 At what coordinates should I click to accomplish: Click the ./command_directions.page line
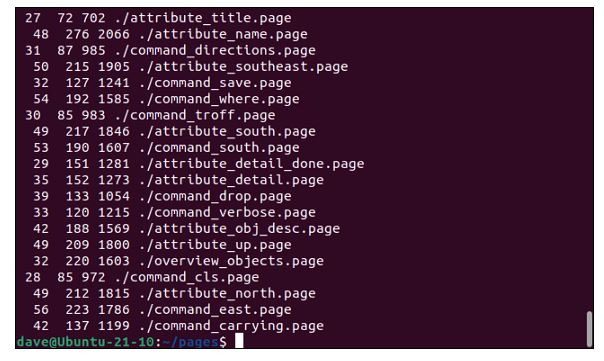[170, 50]
